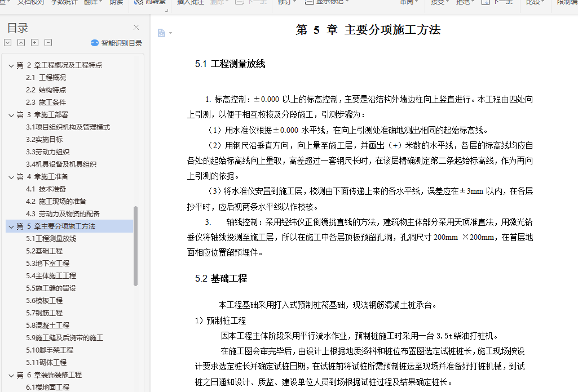Open outline entry 4.1 技术准备

click(46, 189)
